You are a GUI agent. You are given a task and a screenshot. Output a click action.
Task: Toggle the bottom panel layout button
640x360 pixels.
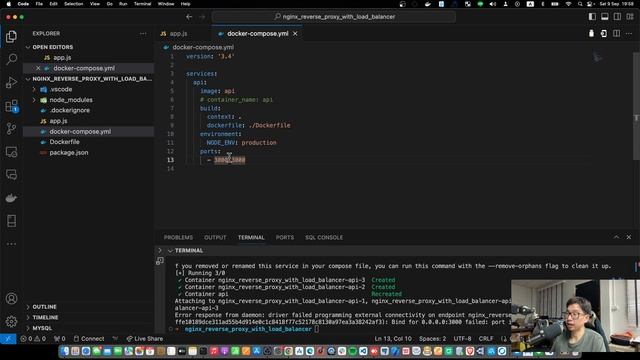pyautogui.click(x=605, y=17)
